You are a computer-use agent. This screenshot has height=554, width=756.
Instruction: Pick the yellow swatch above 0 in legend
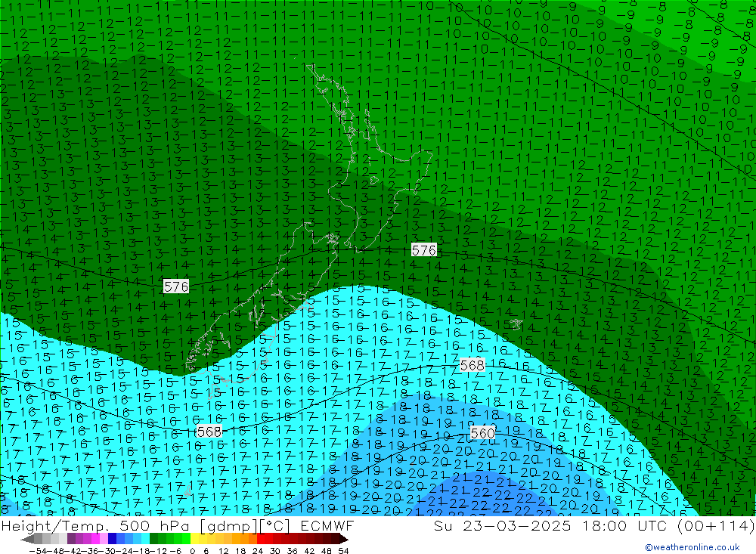[x=194, y=538]
